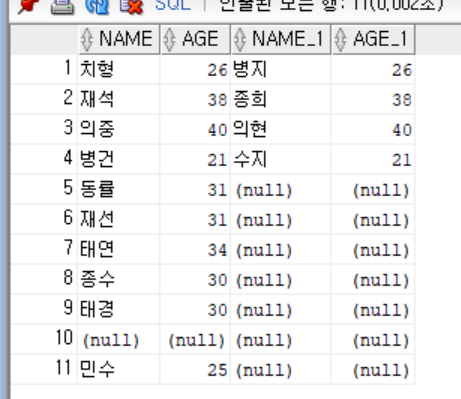Screen dimensions: 461x399
Task: Select the NAME cell '민수'
Action: [119, 369]
